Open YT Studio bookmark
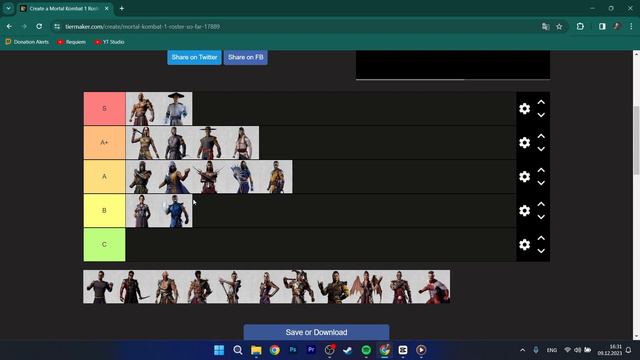 [x=109, y=42]
